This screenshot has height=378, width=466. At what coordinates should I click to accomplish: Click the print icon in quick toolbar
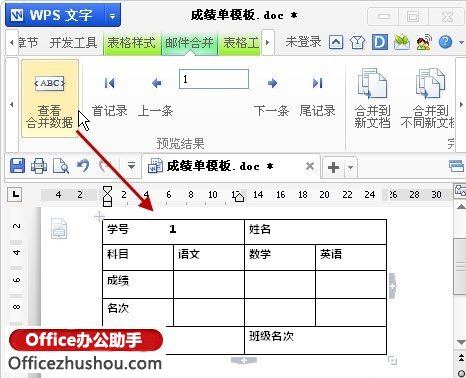(39, 166)
